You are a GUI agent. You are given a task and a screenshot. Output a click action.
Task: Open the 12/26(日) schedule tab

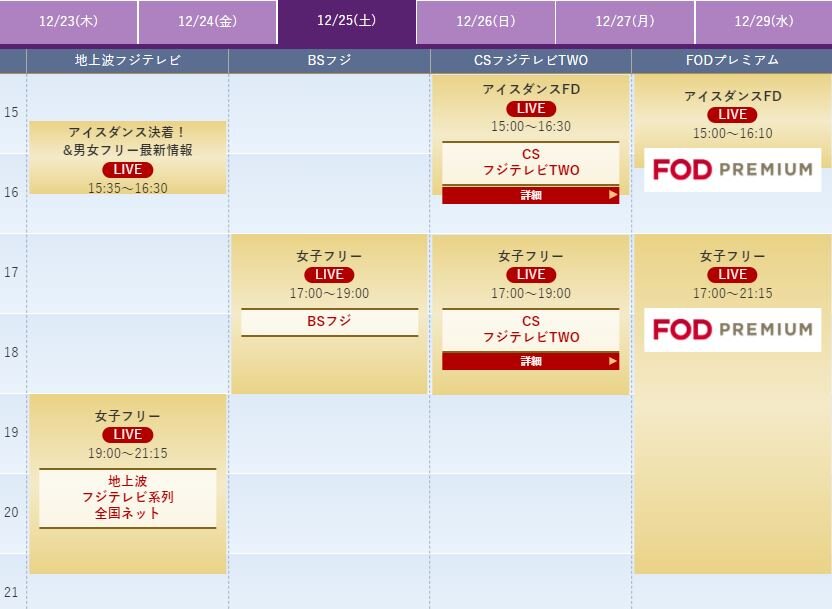[x=486, y=22]
